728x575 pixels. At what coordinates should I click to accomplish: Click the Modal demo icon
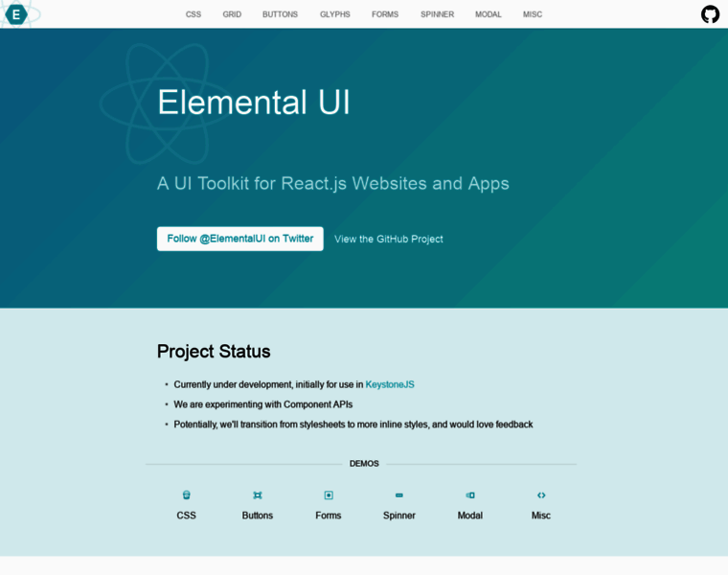click(x=470, y=495)
